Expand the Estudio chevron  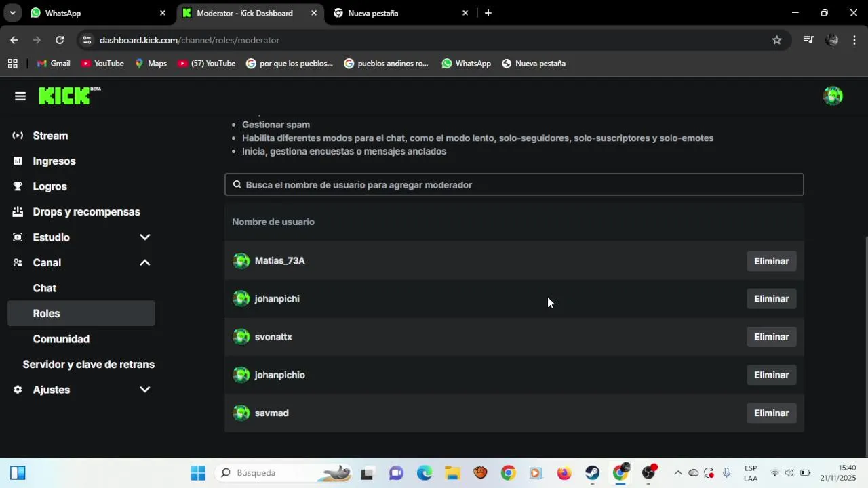coord(144,237)
